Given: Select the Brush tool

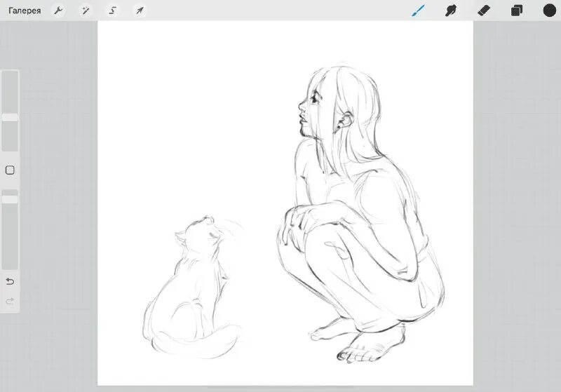Looking at the screenshot, I should tap(418, 11).
